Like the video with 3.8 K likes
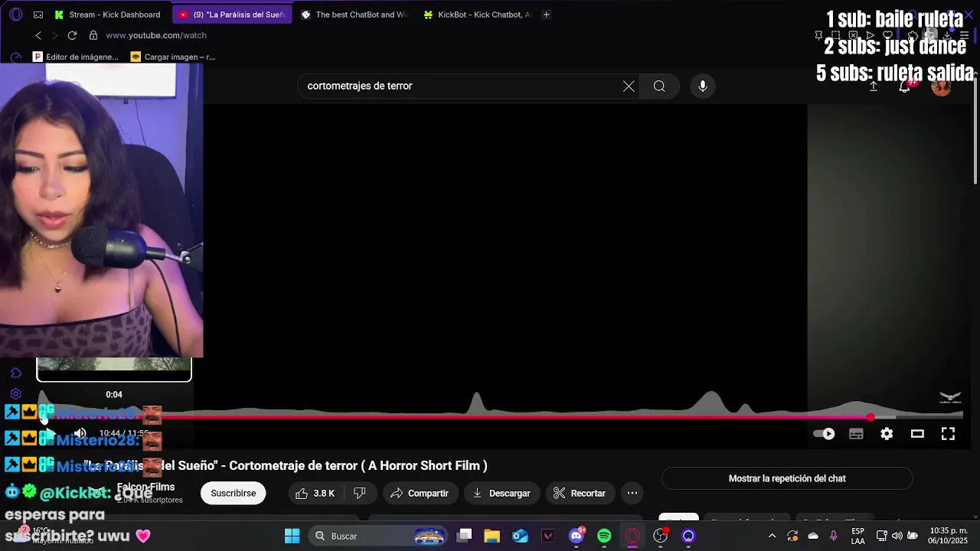This screenshot has height=551, width=980. click(315, 494)
